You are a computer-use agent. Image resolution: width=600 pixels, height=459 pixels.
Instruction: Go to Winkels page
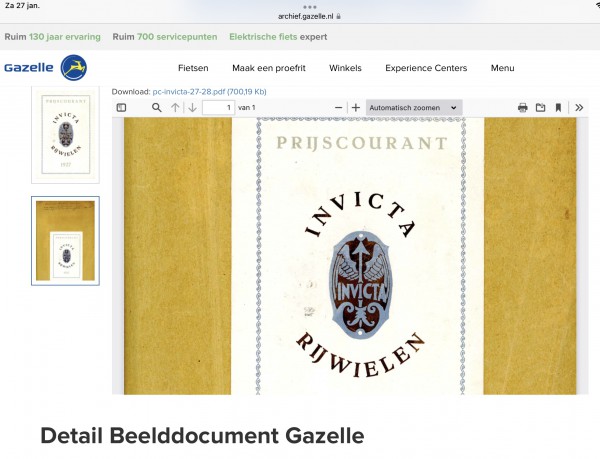pos(345,68)
